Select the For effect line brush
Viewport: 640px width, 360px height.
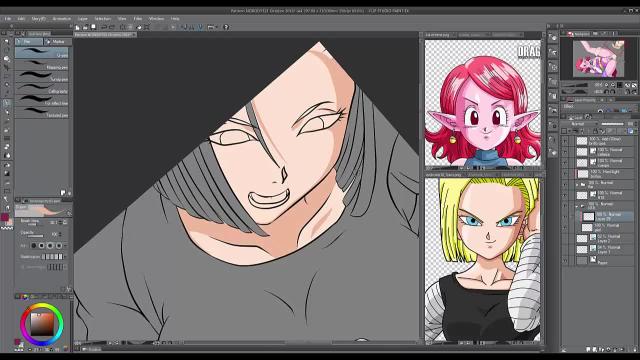tap(42, 100)
